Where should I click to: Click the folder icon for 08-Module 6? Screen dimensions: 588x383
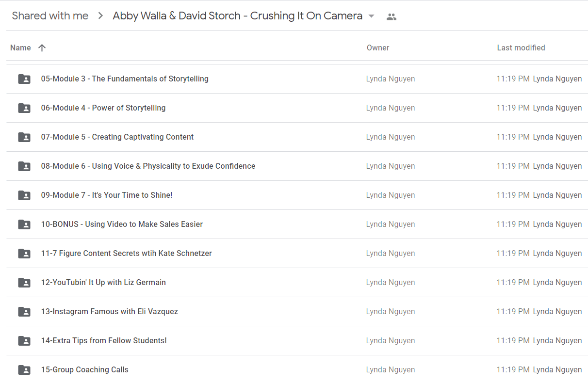pyautogui.click(x=24, y=166)
